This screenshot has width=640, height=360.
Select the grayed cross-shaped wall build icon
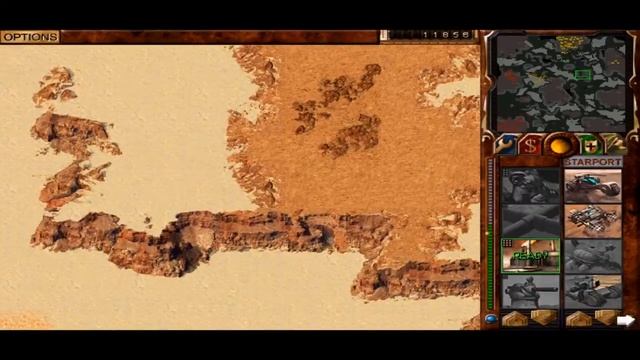(530, 220)
